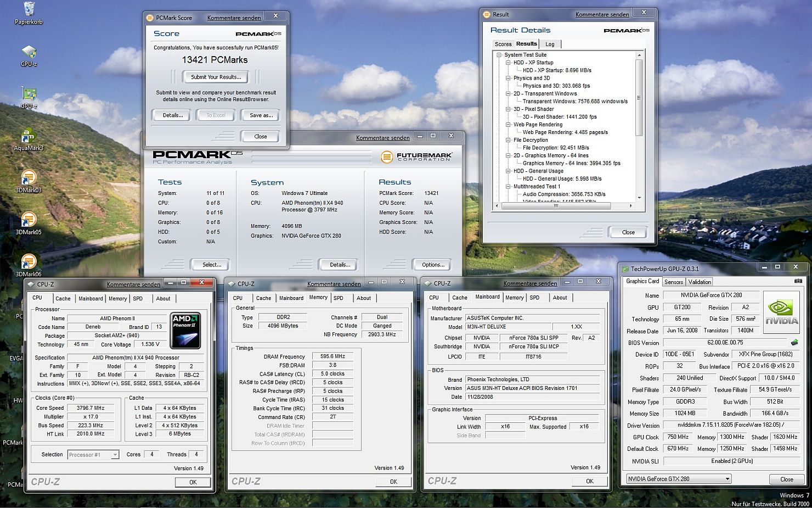Switch to the Log tab in Result Details
The height and width of the screenshot is (508, 812).
point(550,44)
